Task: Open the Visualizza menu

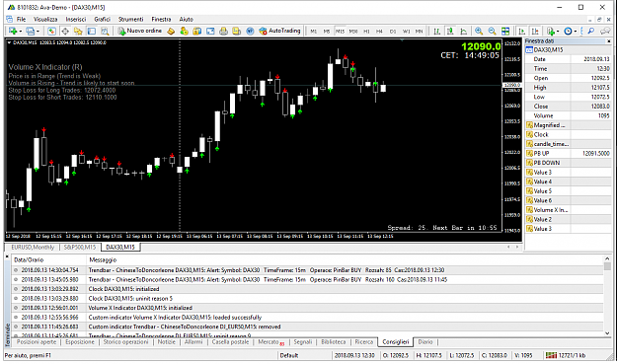Action: pos(45,19)
